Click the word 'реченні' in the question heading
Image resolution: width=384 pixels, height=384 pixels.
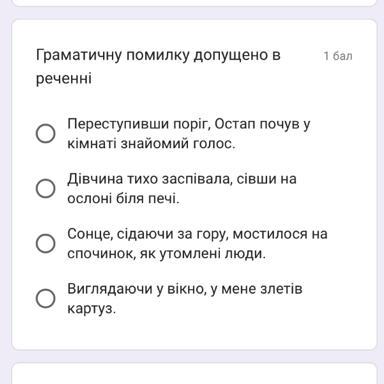click(64, 79)
